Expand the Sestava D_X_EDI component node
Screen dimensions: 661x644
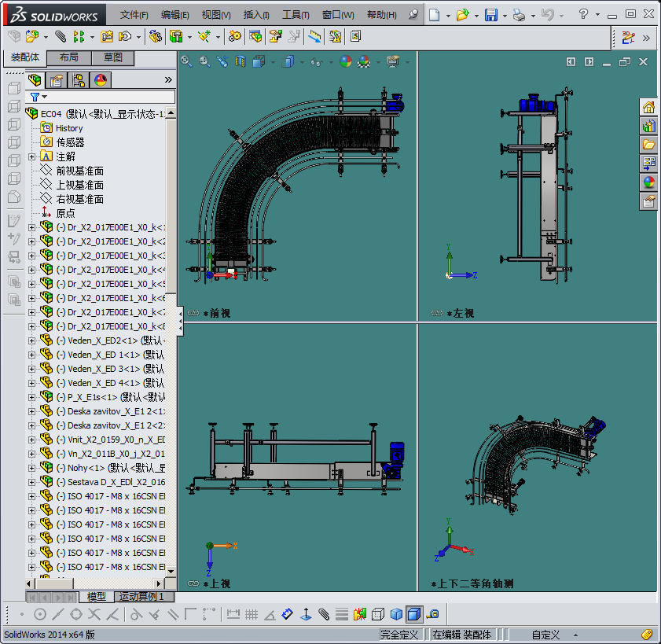[x=31, y=482]
